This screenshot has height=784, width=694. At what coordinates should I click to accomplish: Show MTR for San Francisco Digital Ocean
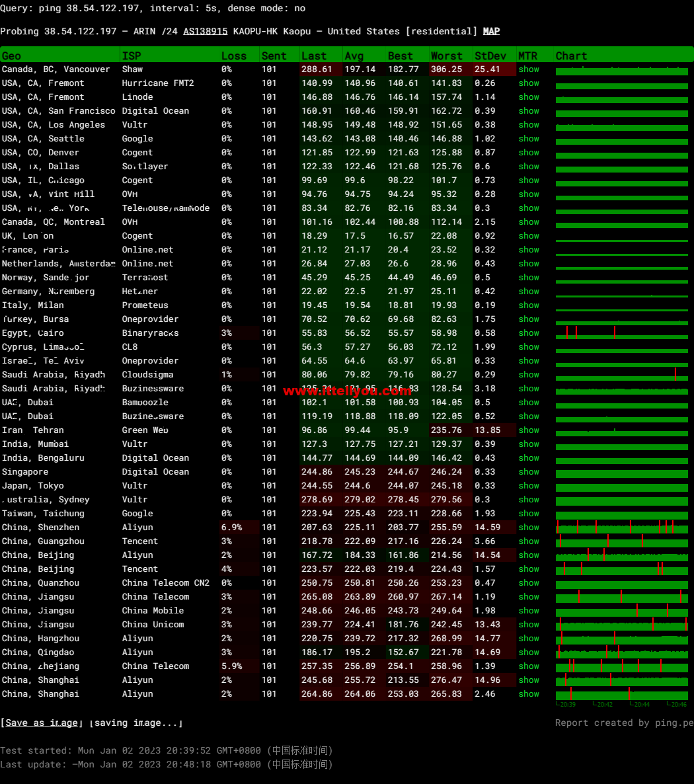point(529,111)
